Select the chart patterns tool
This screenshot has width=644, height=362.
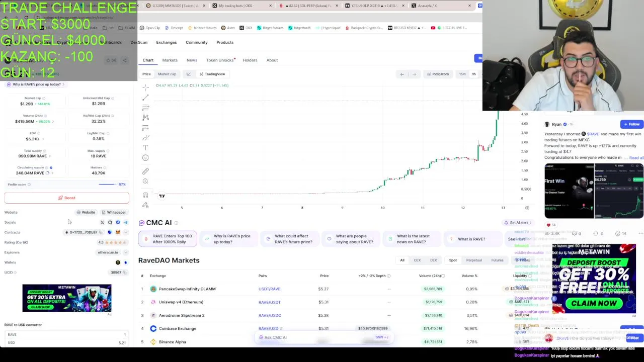[x=145, y=118]
